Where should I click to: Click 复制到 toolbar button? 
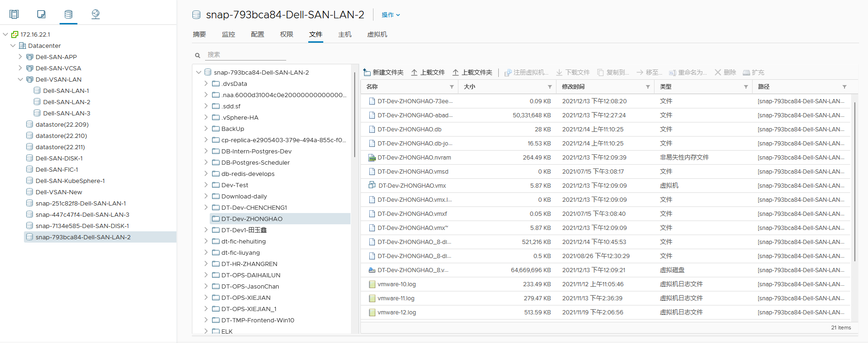click(x=613, y=72)
